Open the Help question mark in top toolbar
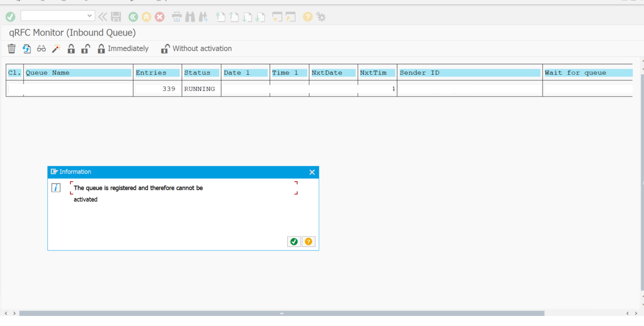 pos(307,17)
